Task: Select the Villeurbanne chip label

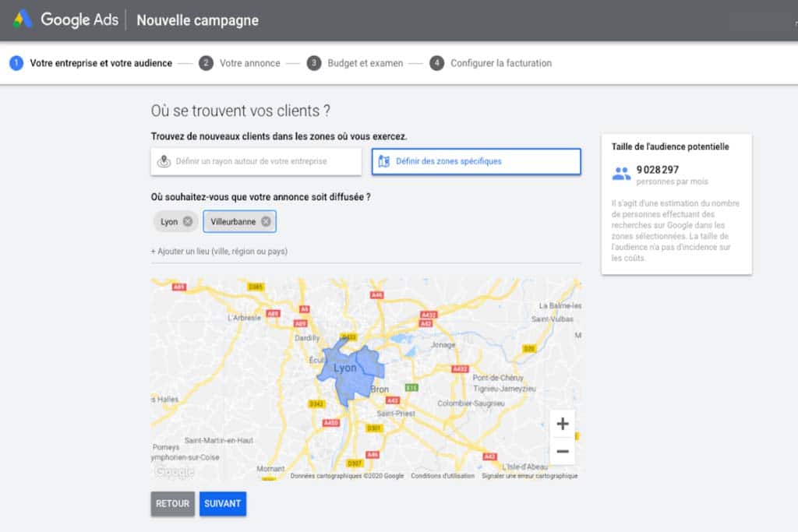Action: (x=233, y=222)
